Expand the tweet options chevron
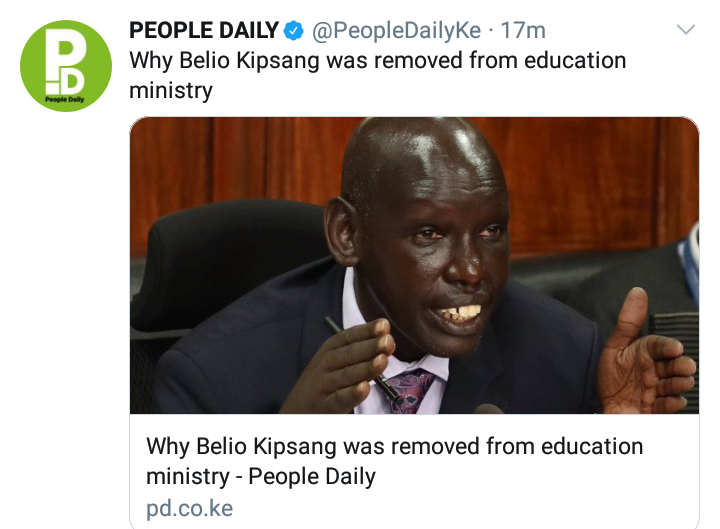Screen dimensions: 720x529 click(x=686, y=30)
